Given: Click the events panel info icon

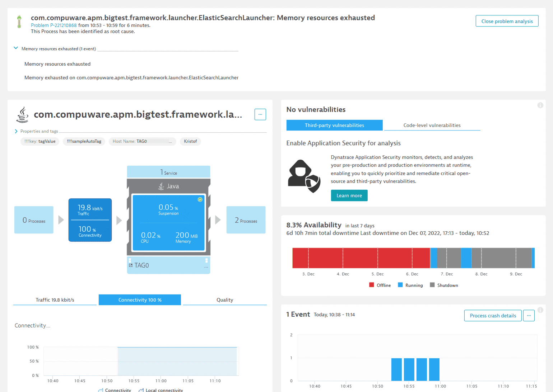Looking at the screenshot, I should pos(540,310).
